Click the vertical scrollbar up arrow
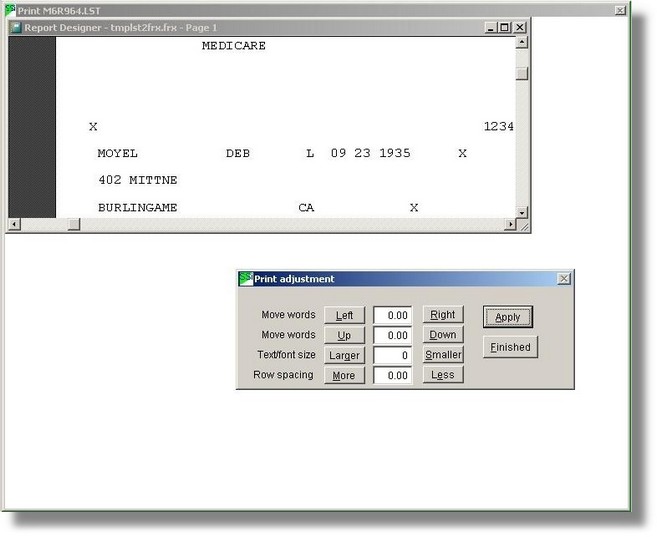This screenshot has width=657, height=537. [522, 42]
